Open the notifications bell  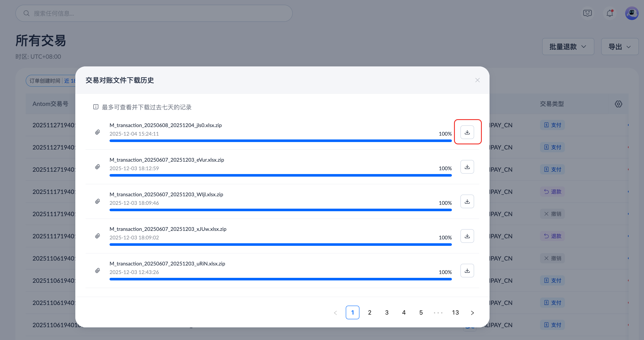(610, 13)
